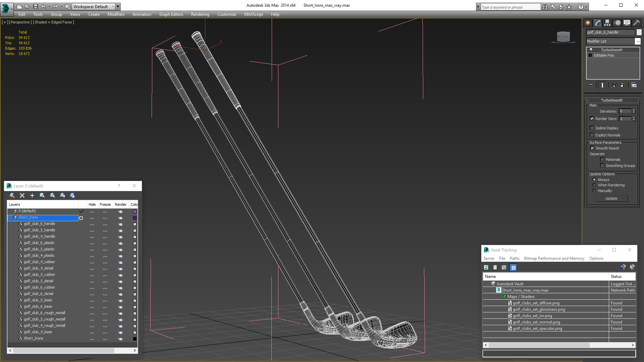The width and height of the screenshot is (644, 362).
Task: Enable the Isoline Display checkbox
Action: pyautogui.click(x=592, y=128)
